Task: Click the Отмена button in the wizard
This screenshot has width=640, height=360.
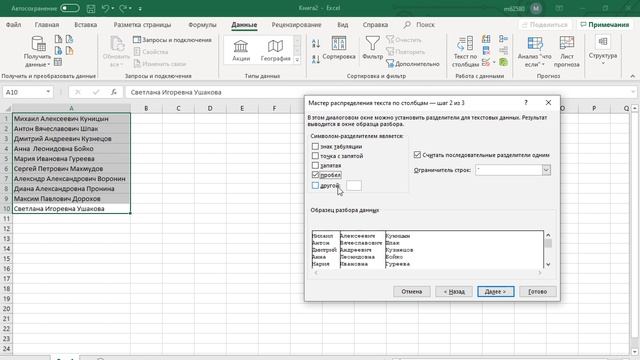Action: (411, 291)
